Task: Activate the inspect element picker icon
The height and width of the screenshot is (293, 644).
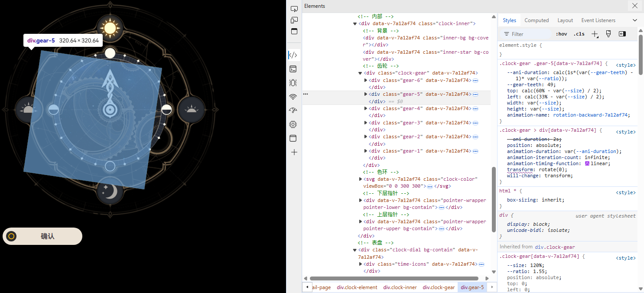Action: (x=294, y=9)
